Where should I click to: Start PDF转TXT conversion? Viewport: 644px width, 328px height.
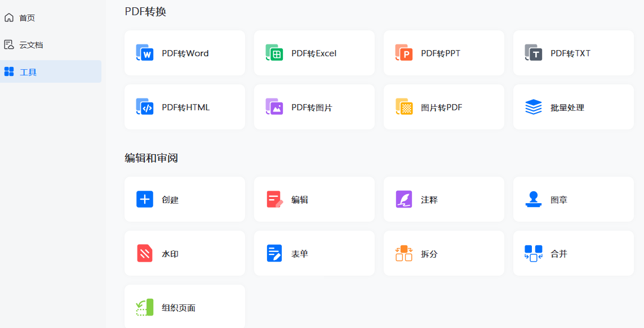click(574, 53)
